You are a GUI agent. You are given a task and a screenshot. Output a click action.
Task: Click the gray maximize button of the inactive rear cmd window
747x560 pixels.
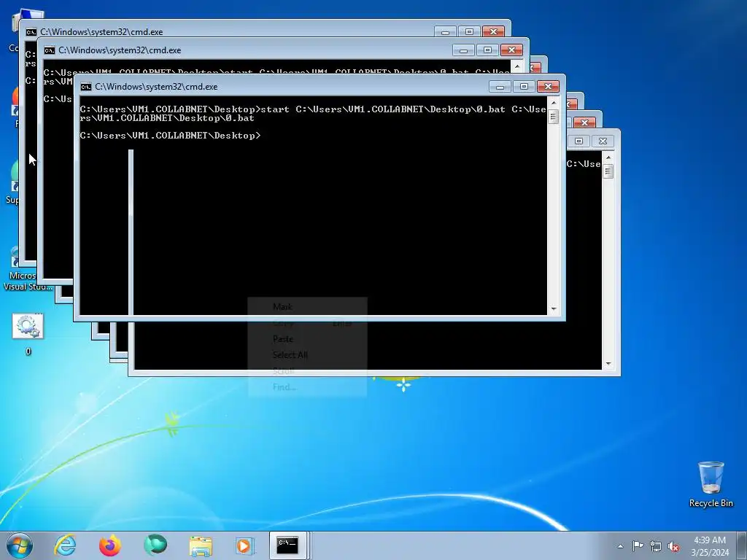[578, 141]
